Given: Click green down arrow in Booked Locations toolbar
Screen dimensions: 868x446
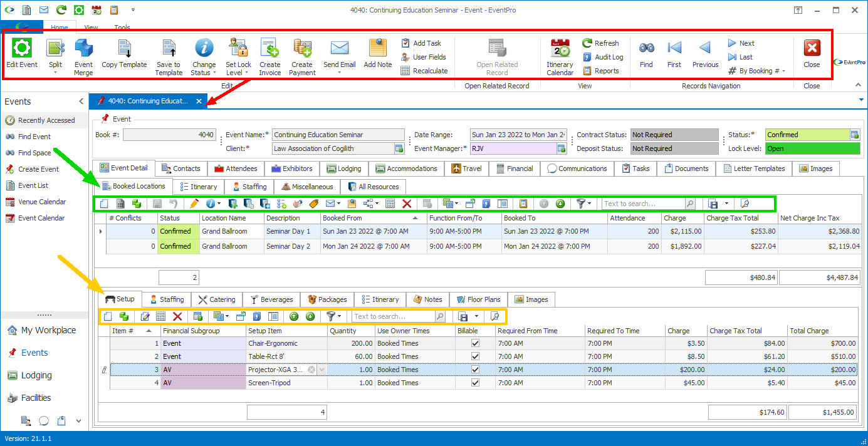Looking at the screenshot, I should 560,204.
